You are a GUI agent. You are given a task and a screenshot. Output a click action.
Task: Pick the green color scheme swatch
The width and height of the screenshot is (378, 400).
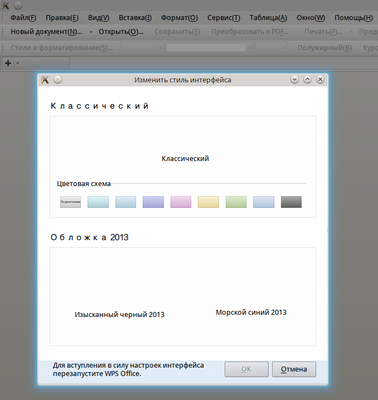236,202
